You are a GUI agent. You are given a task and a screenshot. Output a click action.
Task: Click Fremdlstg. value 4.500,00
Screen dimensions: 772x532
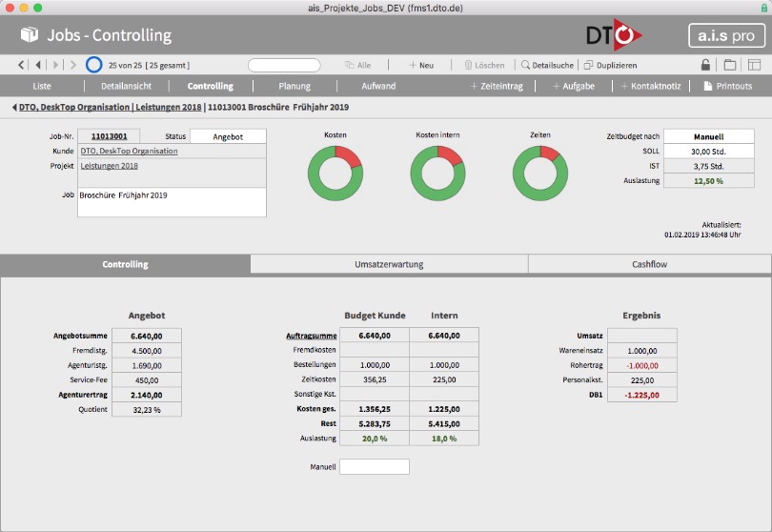[147, 351]
